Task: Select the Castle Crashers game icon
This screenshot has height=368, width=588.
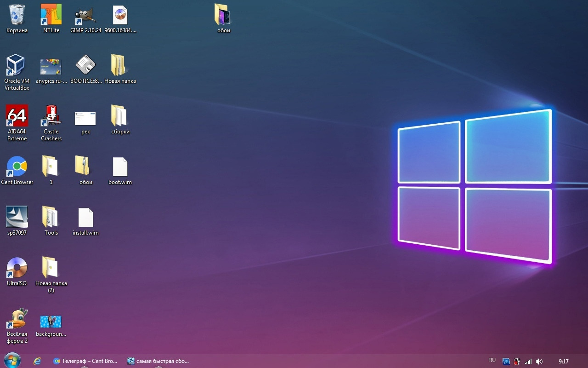Action: (x=51, y=116)
